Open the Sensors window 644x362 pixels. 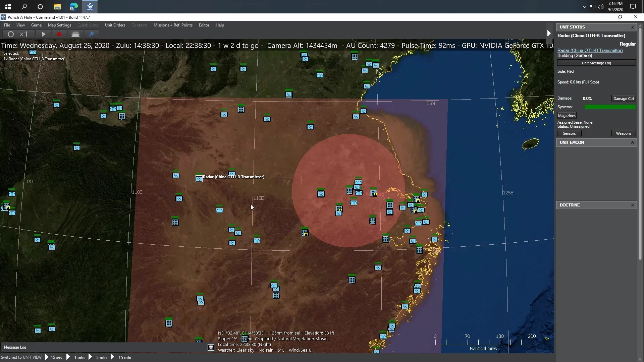[x=569, y=133]
